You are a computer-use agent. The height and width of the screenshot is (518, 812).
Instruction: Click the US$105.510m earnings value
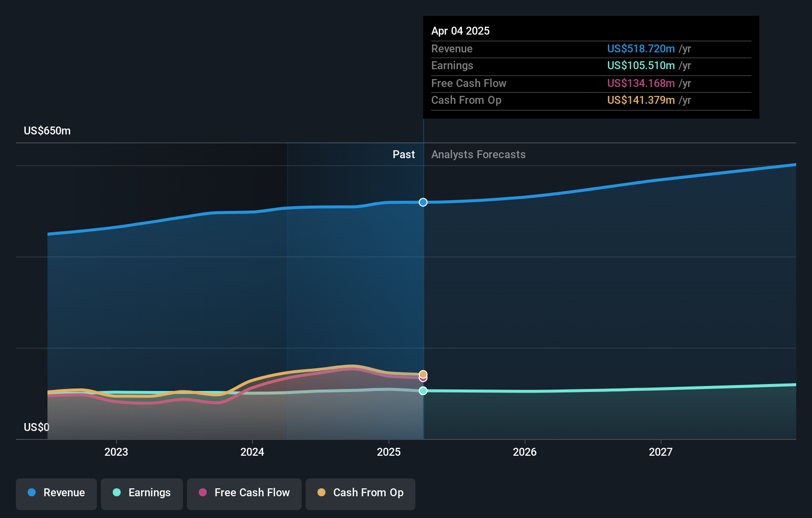point(641,66)
